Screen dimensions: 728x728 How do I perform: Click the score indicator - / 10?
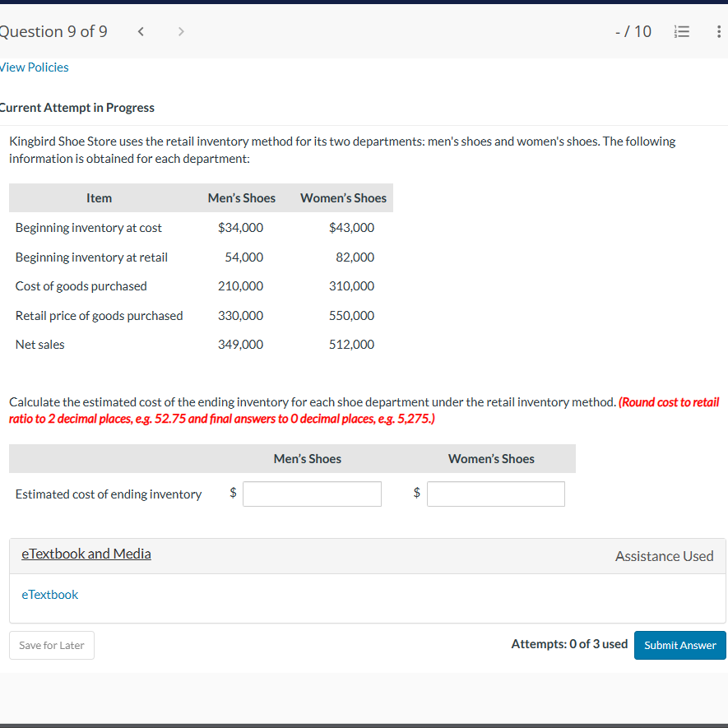[x=633, y=31]
